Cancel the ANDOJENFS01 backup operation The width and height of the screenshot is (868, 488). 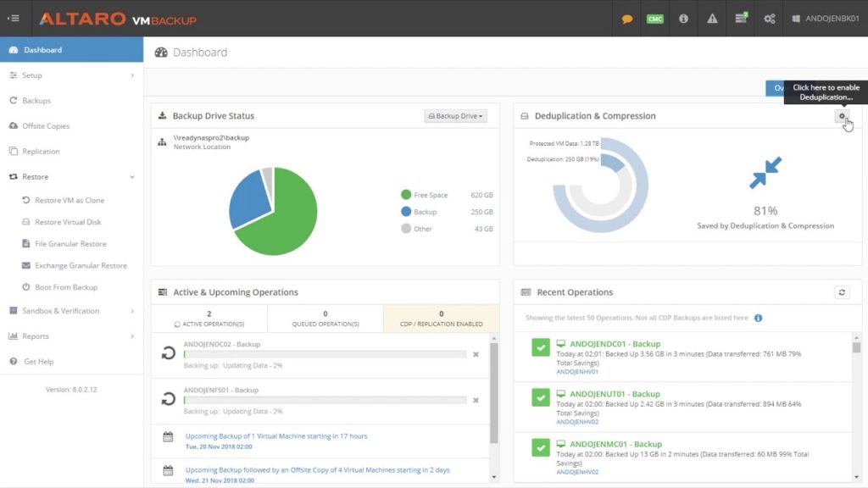click(476, 400)
